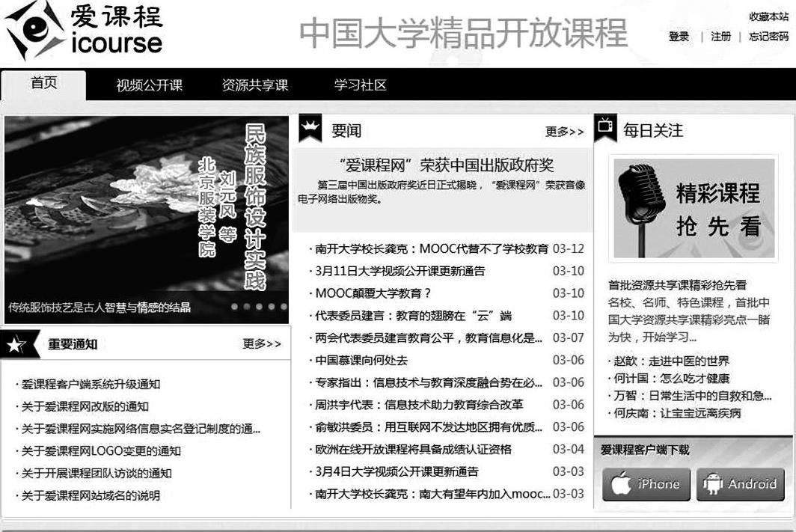Click banner caption 传统服饰技艺是古人智慧与情感的结晶
Screen dimensions: 796x532
(99, 307)
